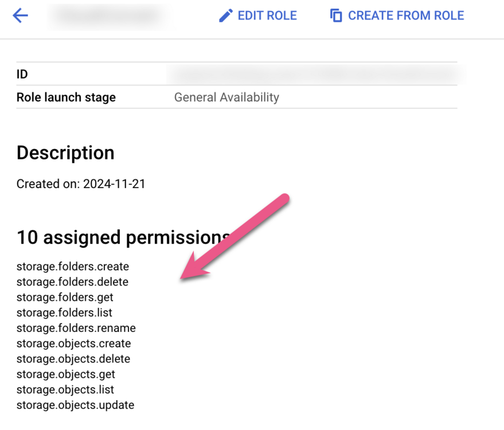The image size is (504, 430).
Task: Click the storage.folders.get permission
Action: 65,298
